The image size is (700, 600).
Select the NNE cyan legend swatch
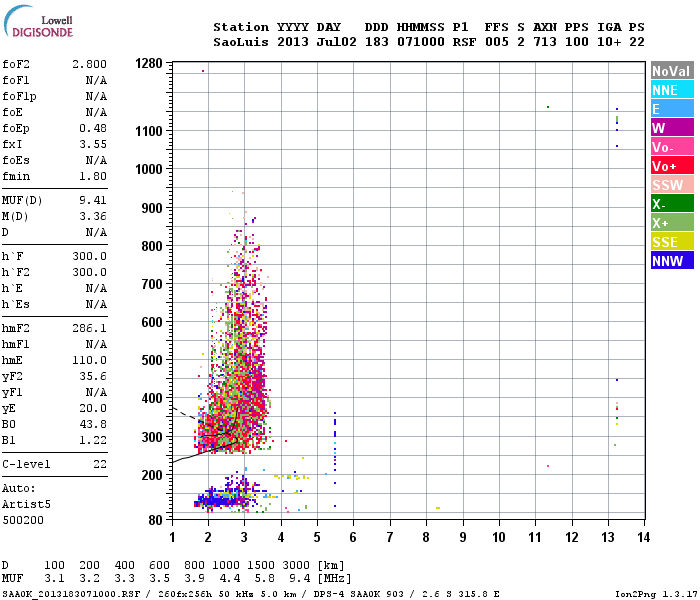672,90
